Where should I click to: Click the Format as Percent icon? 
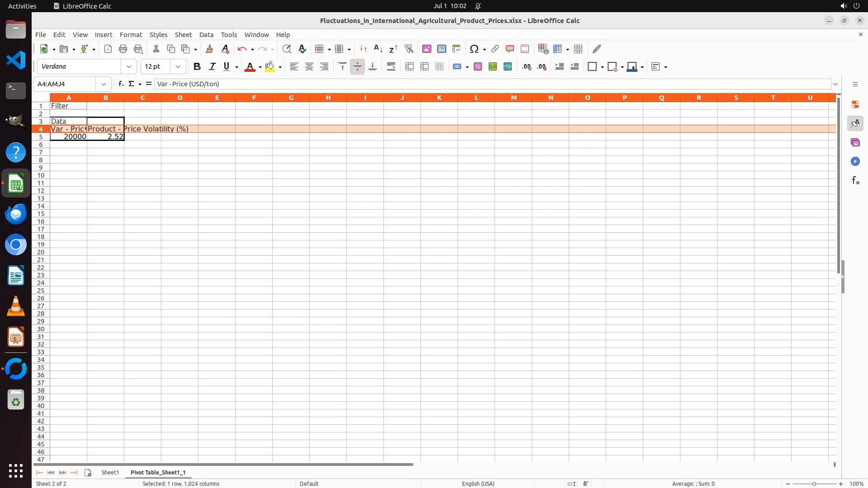point(478,67)
